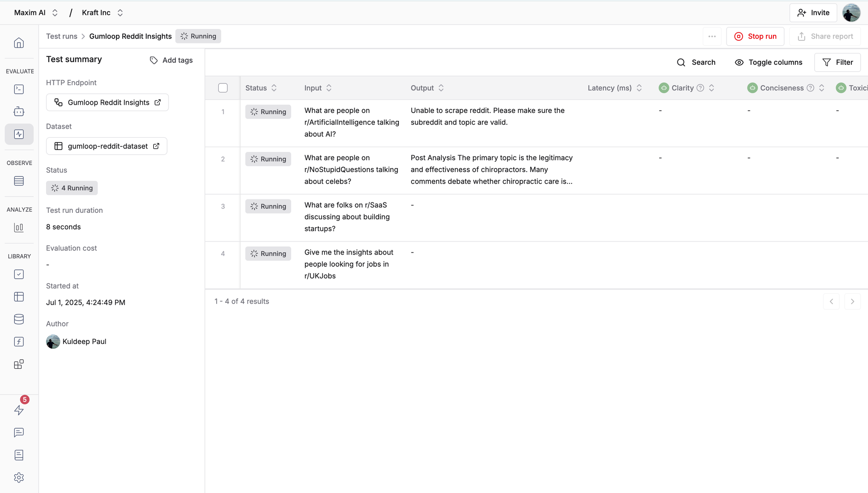Expand the Kraft Inc workspace switcher
Screen dimensions: 868x493
coord(102,13)
